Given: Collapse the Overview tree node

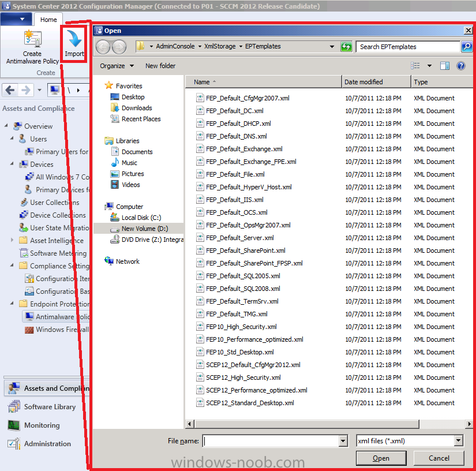Looking at the screenshot, I should [6, 125].
